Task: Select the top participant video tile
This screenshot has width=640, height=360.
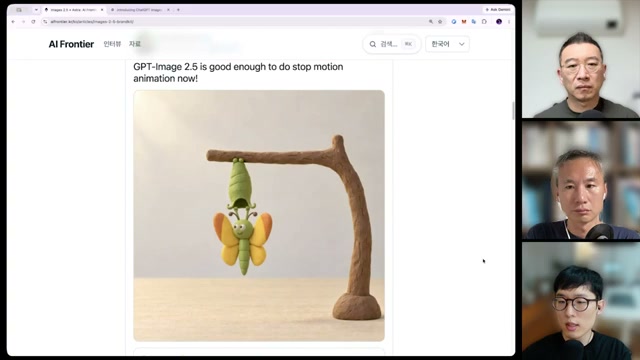Action: (581, 59)
